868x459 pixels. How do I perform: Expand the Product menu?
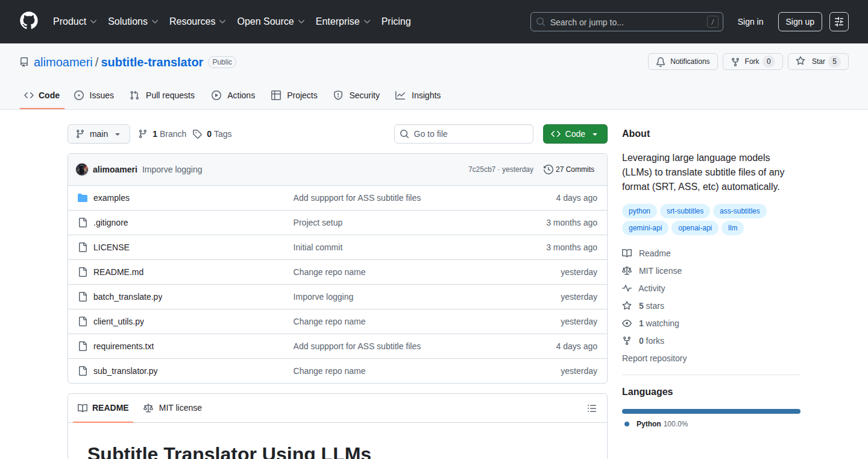pyautogui.click(x=75, y=21)
